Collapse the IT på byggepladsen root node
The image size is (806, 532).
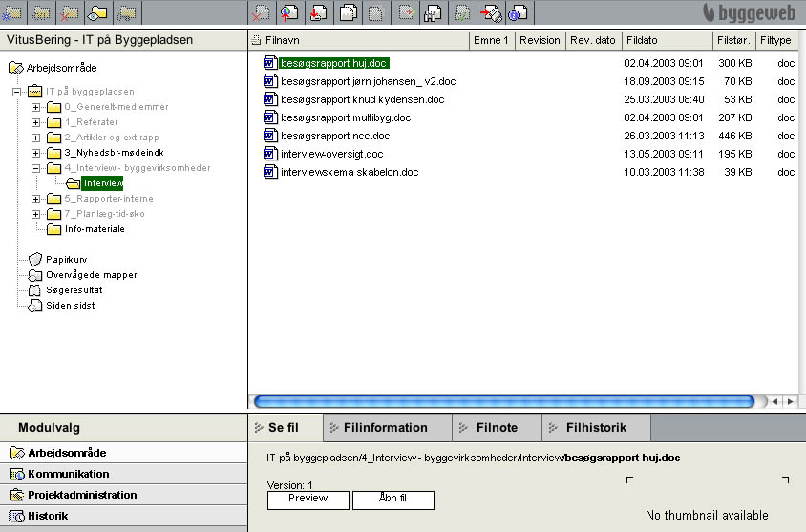pos(16,92)
